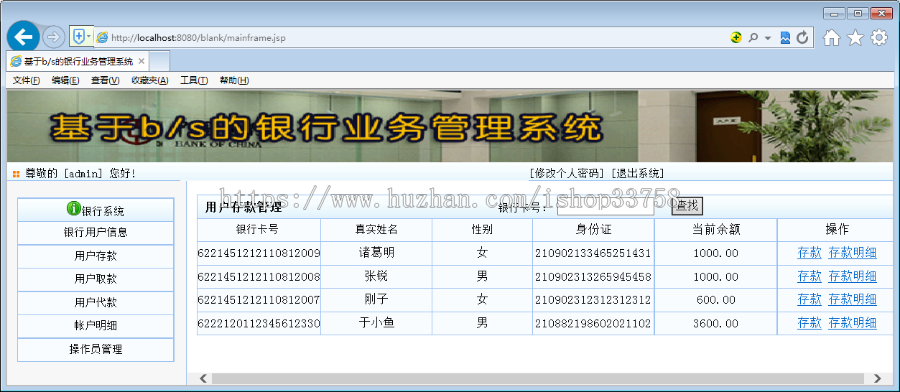Click 存款 link for 于小鱼
The height and width of the screenshot is (392, 900).
(x=809, y=323)
